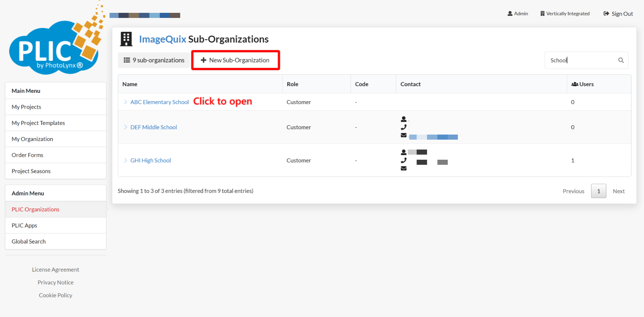Open Global Search from the Admin Menu
The height and width of the screenshot is (317, 644).
point(56,241)
